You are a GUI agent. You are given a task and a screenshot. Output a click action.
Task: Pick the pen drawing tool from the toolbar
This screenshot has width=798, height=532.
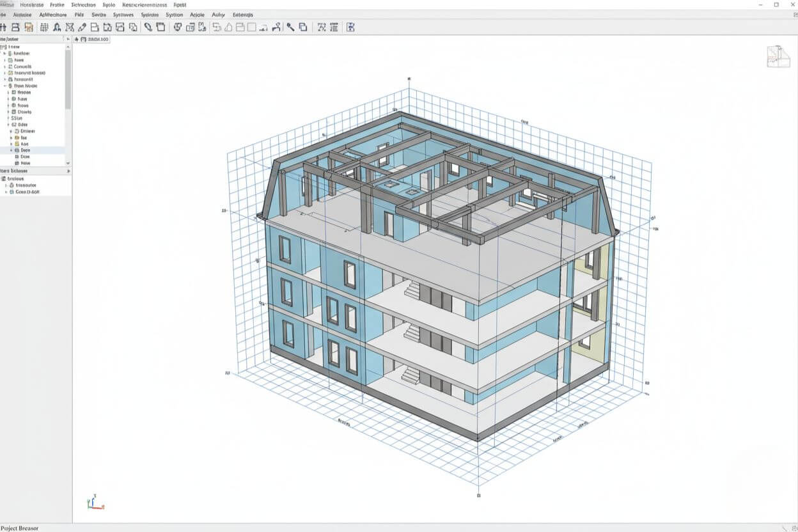(82, 27)
